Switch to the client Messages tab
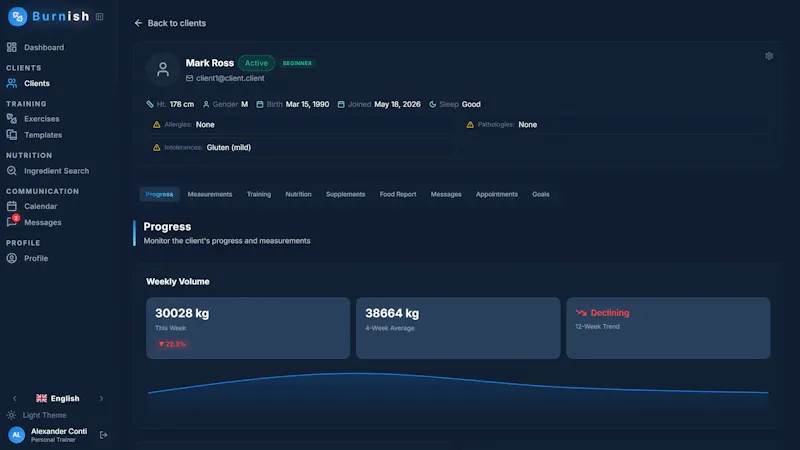 (x=446, y=194)
